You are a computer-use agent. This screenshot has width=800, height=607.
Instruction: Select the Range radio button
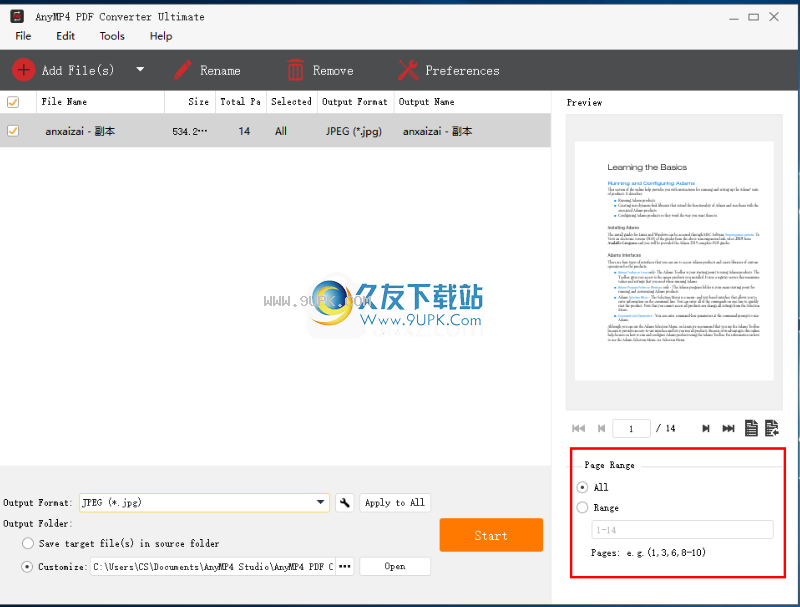click(582, 508)
